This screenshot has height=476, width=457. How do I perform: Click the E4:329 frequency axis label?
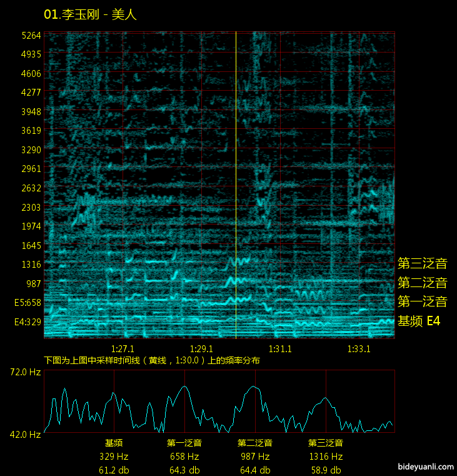27,322
